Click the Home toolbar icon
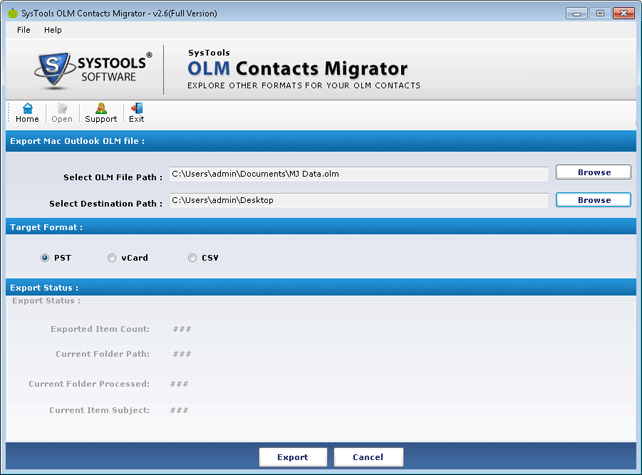 pos(27,113)
